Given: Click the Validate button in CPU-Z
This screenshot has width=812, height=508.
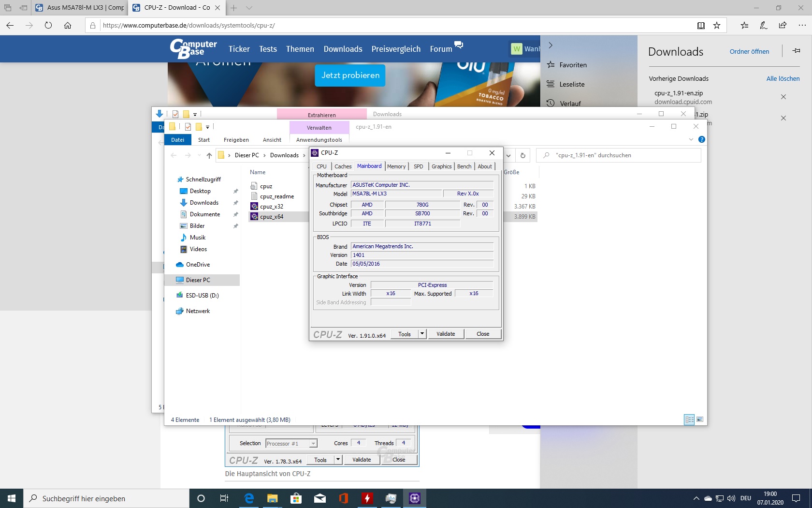Looking at the screenshot, I should click(x=446, y=334).
